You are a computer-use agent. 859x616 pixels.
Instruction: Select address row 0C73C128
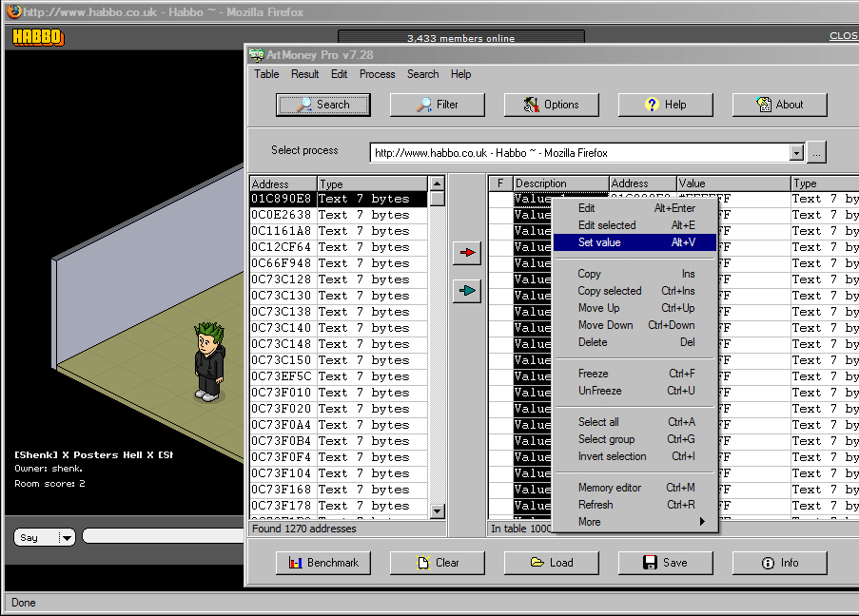(339, 279)
